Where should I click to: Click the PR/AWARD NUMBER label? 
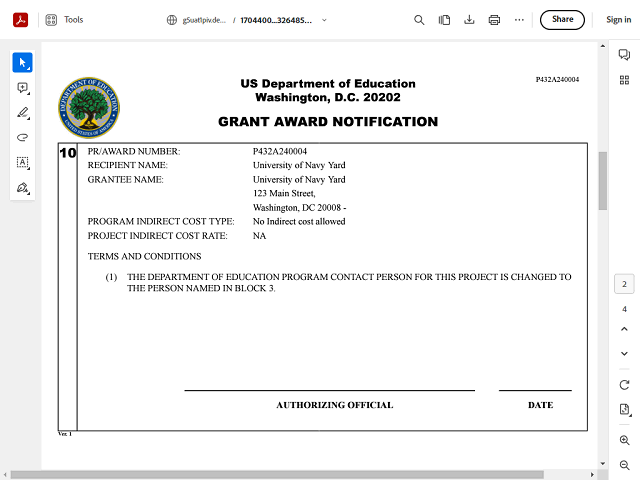click(x=134, y=151)
